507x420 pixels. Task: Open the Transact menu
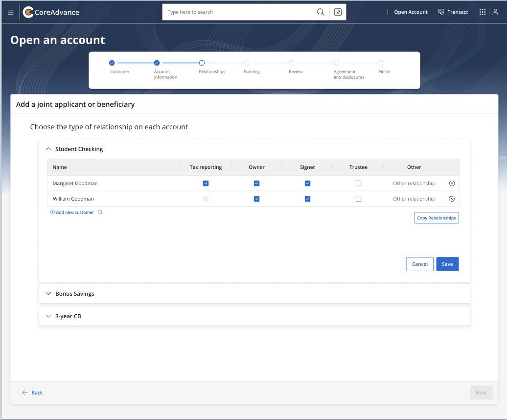point(453,12)
